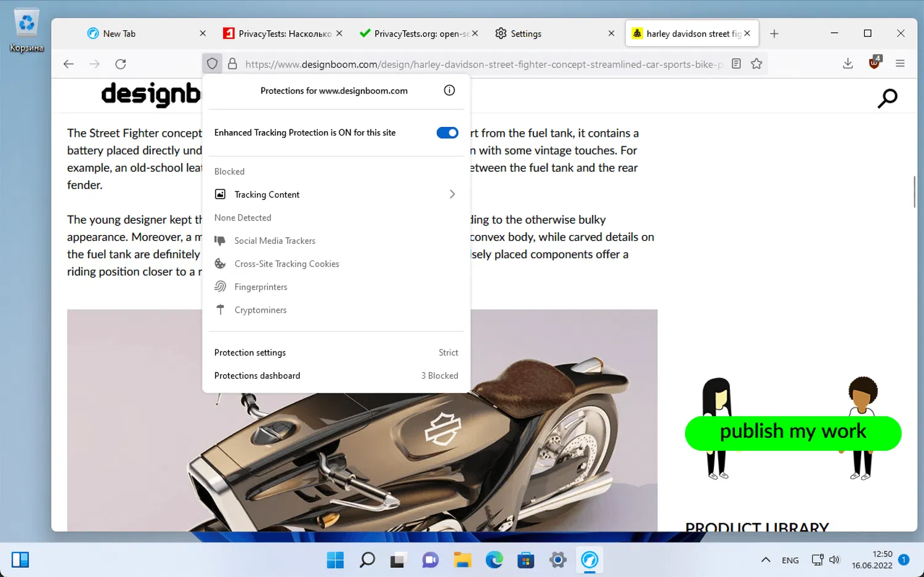Expand the Tracking Content blocked details

pos(452,194)
